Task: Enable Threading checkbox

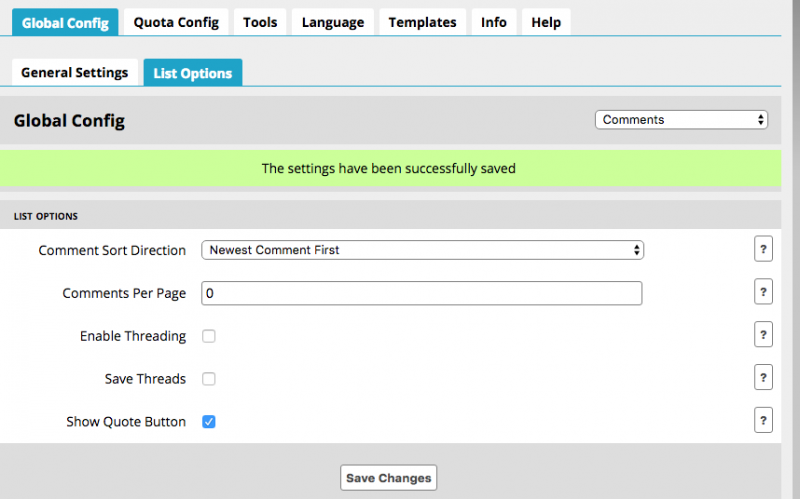Action: click(x=209, y=336)
